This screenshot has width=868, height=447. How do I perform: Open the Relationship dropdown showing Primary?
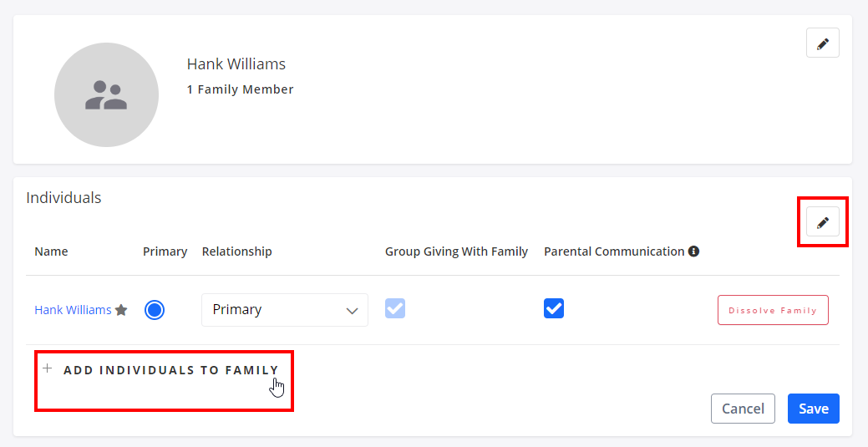(285, 310)
